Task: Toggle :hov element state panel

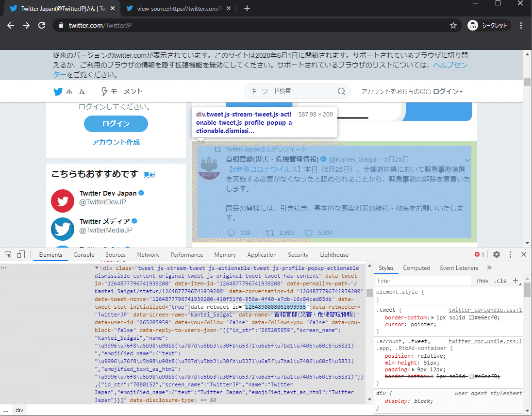Action: pyautogui.click(x=482, y=281)
